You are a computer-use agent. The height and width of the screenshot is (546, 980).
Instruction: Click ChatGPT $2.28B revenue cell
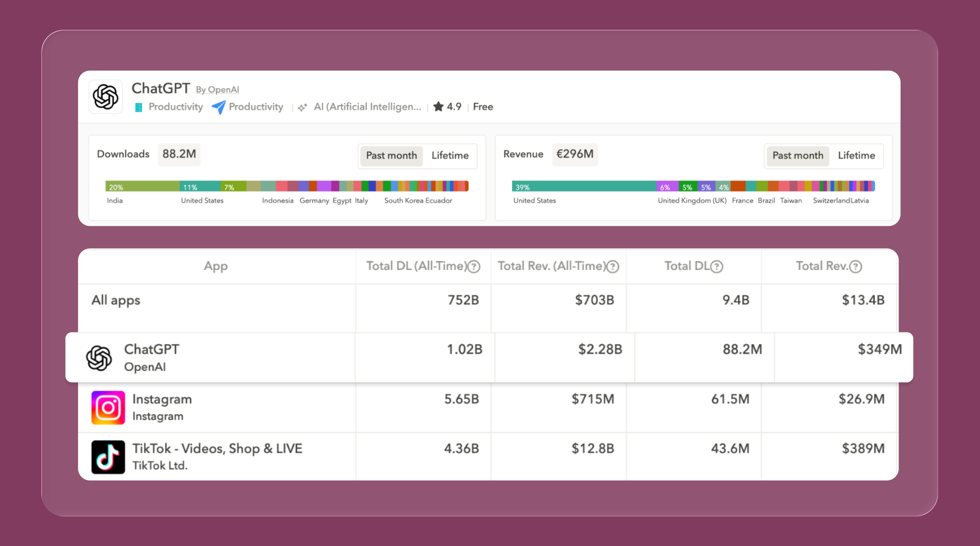[600, 349]
